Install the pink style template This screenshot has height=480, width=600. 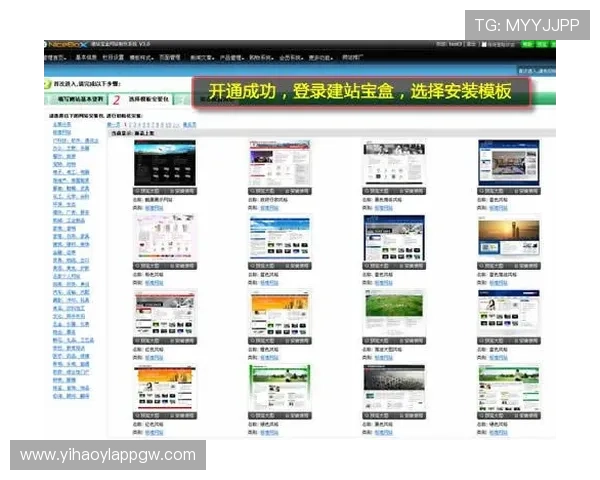point(181,266)
